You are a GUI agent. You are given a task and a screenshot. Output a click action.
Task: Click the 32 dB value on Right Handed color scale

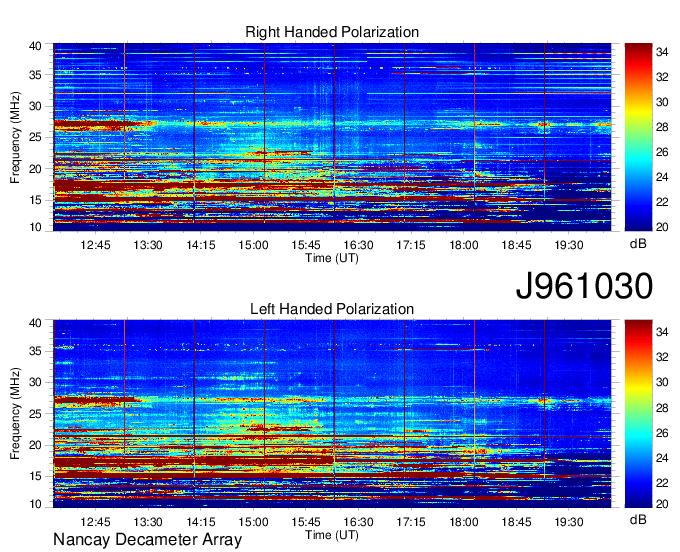tap(662, 77)
